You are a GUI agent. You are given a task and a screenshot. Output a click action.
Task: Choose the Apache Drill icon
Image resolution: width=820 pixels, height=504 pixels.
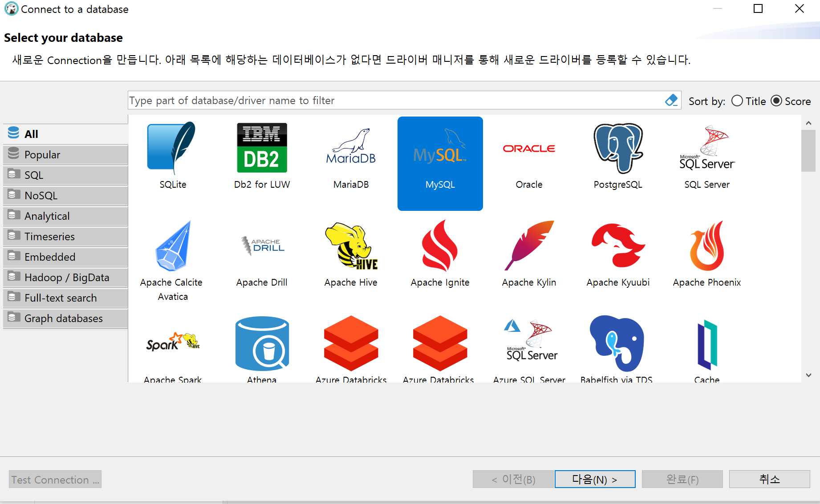(262, 246)
